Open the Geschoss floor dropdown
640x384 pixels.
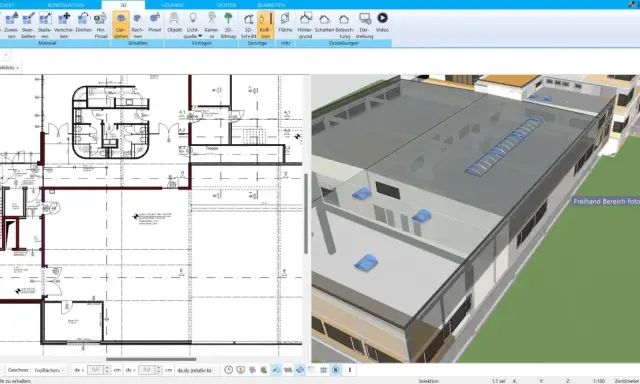(49, 370)
